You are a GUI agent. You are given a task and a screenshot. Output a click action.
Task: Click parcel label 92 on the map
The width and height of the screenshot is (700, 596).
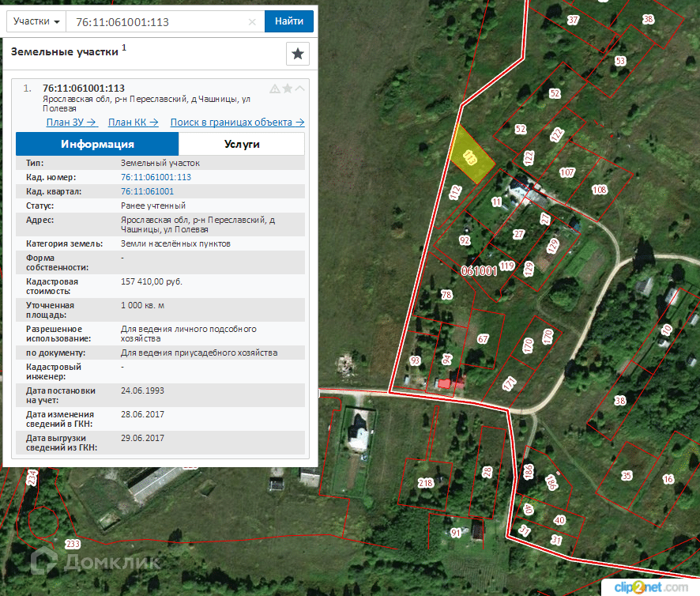pyautogui.click(x=465, y=240)
